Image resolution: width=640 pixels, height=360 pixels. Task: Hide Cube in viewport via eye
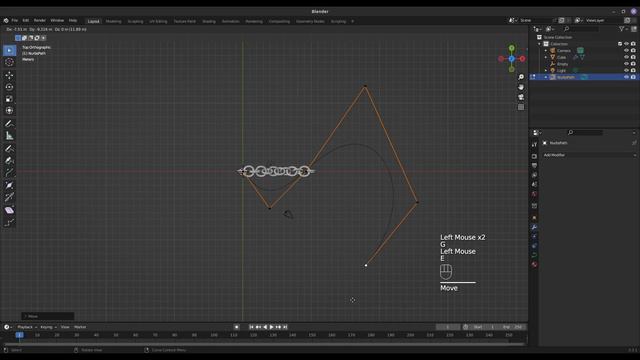tap(627, 57)
